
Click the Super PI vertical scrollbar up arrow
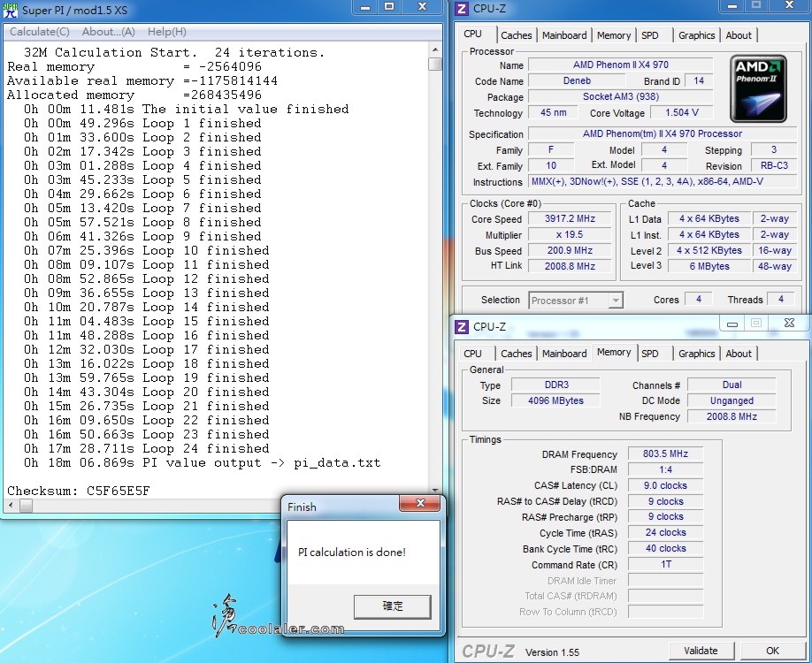(435, 50)
